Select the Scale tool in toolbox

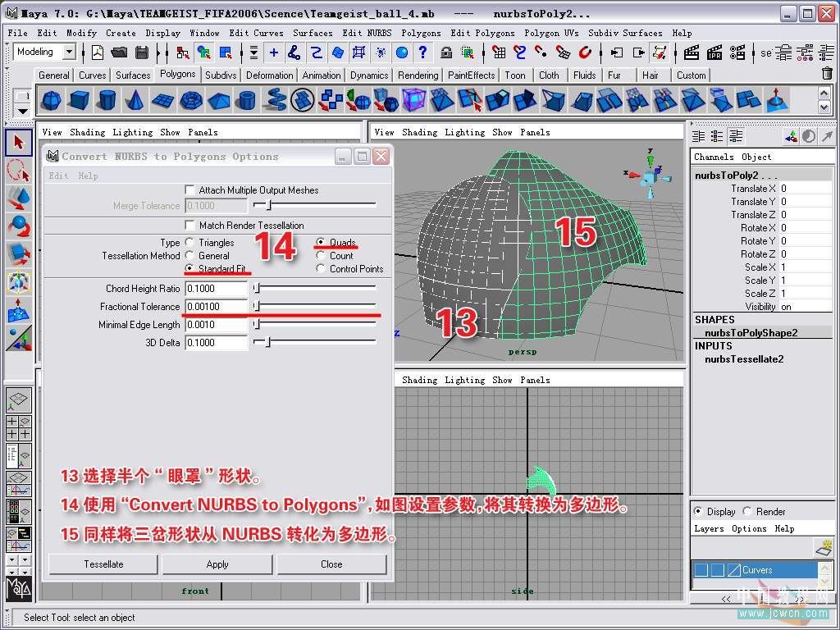[x=19, y=254]
